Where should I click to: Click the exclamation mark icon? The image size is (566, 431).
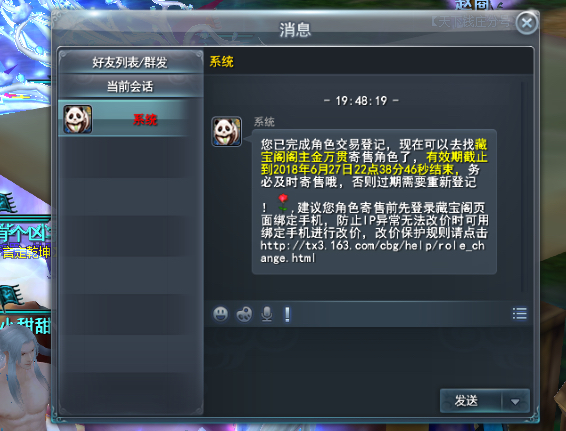(x=287, y=314)
